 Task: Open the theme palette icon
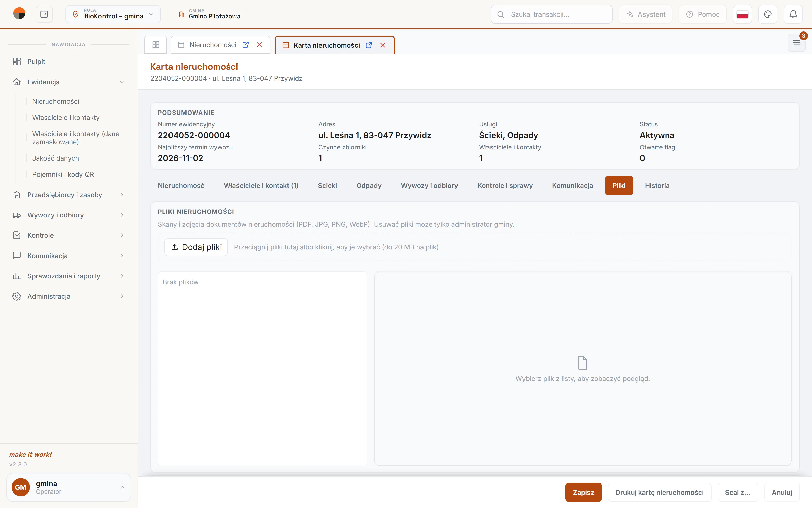click(x=768, y=14)
